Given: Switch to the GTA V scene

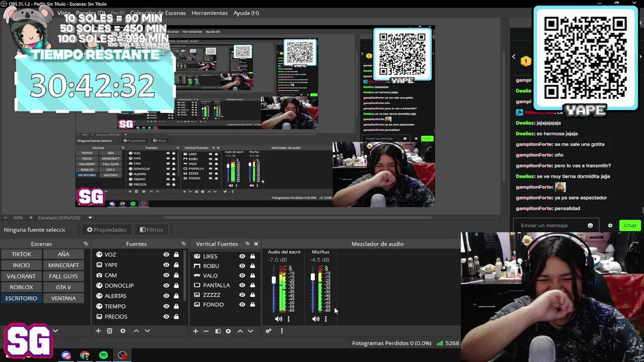Looking at the screenshot, I should click(63, 287).
